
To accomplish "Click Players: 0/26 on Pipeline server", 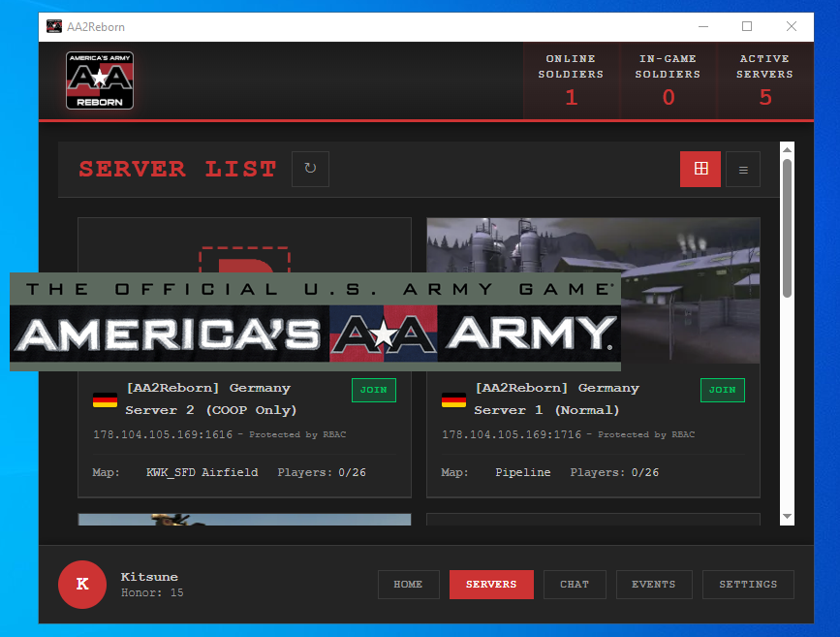I will pos(614,473).
